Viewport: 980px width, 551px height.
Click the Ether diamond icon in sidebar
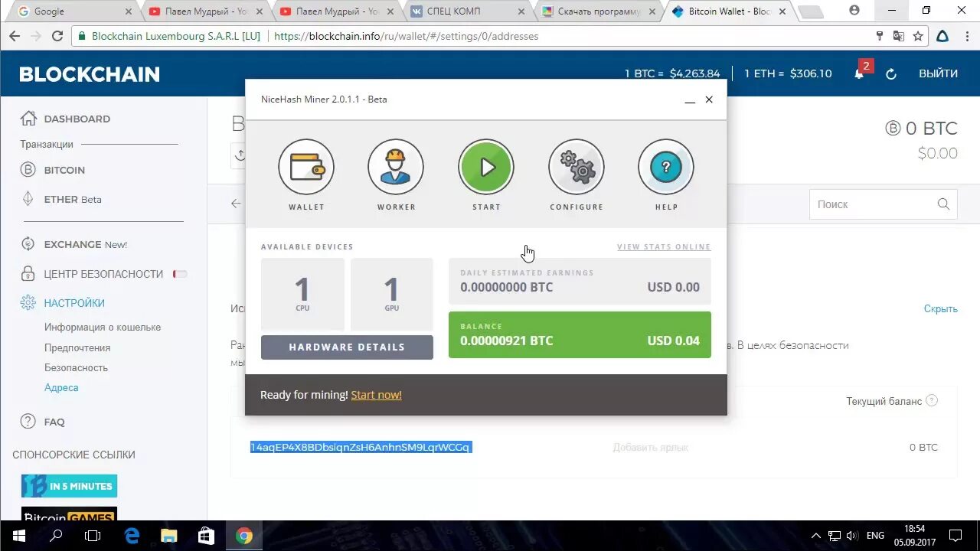(28, 199)
